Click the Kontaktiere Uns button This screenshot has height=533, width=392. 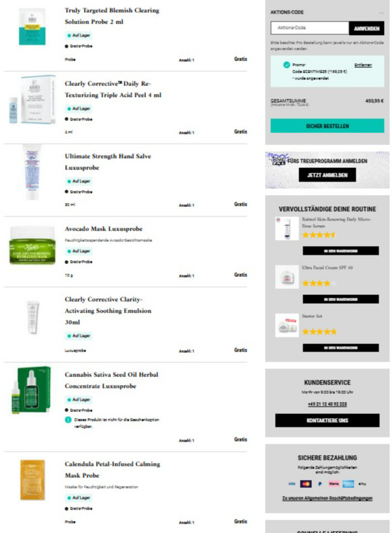327,420
